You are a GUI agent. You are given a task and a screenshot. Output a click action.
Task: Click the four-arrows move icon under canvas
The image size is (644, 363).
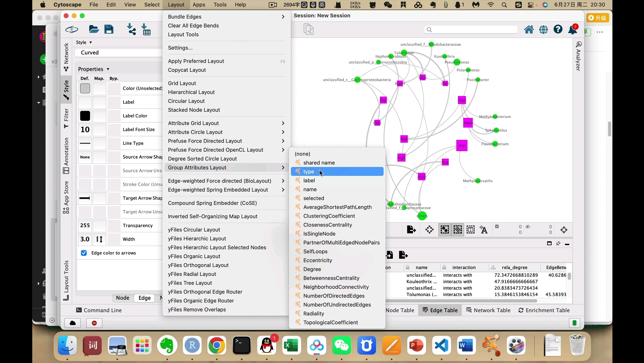(429, 230)
